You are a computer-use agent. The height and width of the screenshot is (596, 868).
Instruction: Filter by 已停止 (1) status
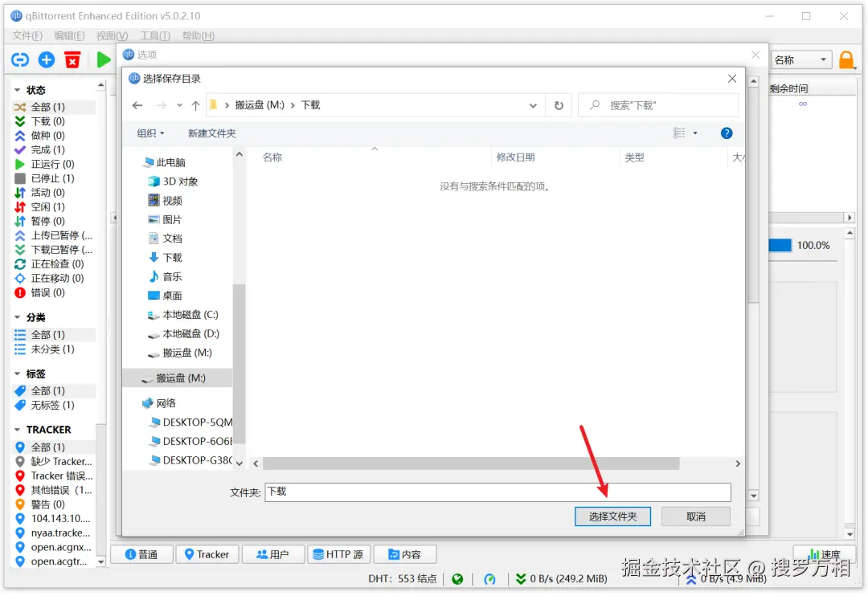click(52, 179)
